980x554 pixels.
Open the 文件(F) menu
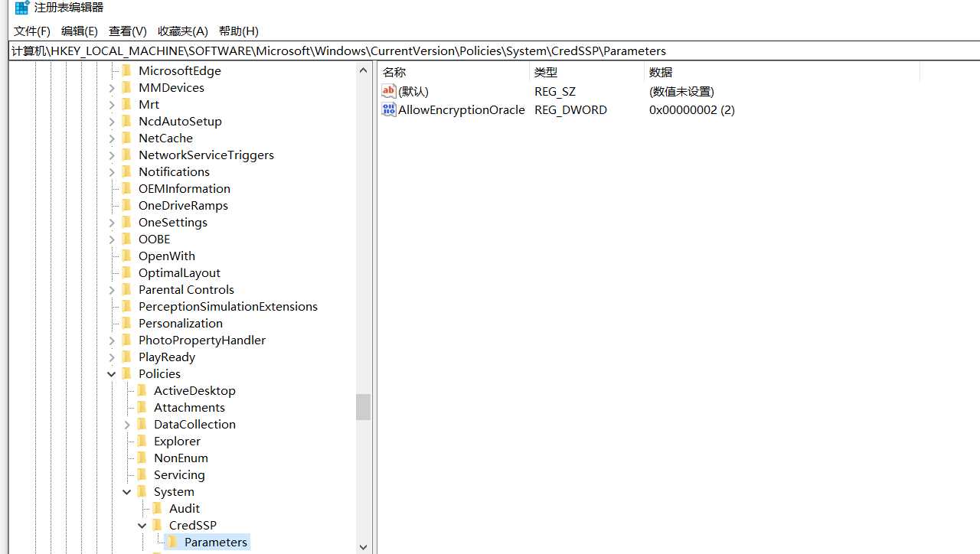click(x=32, y=31)
